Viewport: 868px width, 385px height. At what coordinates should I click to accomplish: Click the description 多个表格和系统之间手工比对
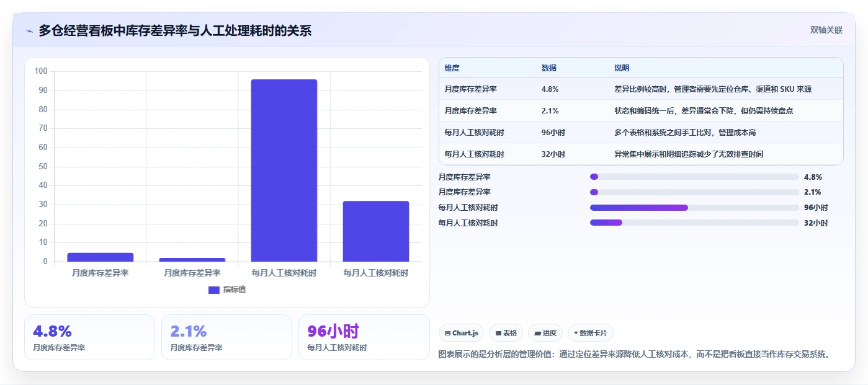[x=685, y=133]
